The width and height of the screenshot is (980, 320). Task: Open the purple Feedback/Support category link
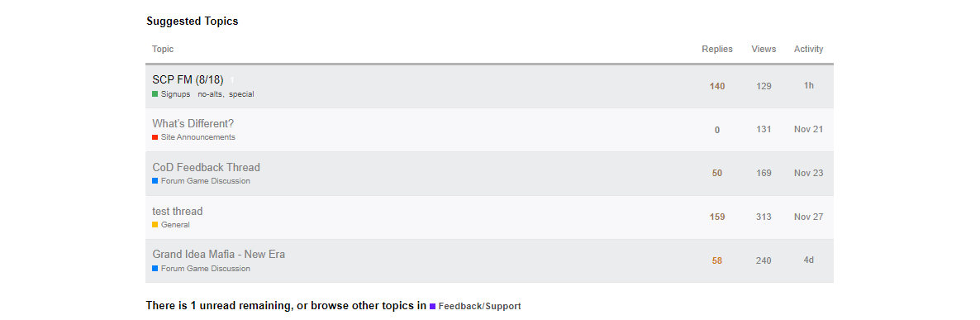(x=475, y=306)
